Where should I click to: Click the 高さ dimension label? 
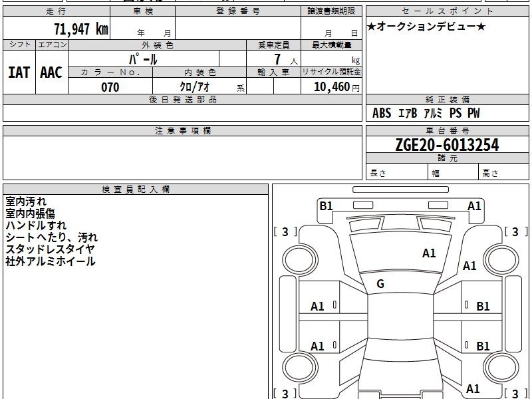pos(490,173)
